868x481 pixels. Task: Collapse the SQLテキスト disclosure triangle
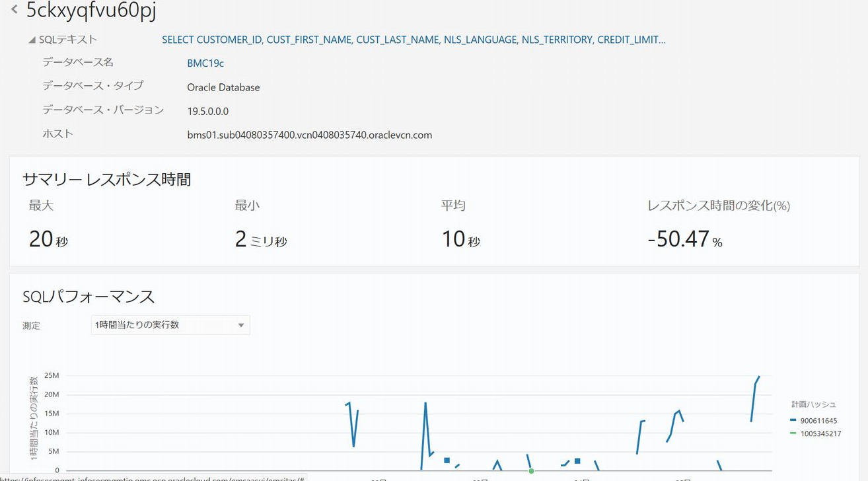32,40
